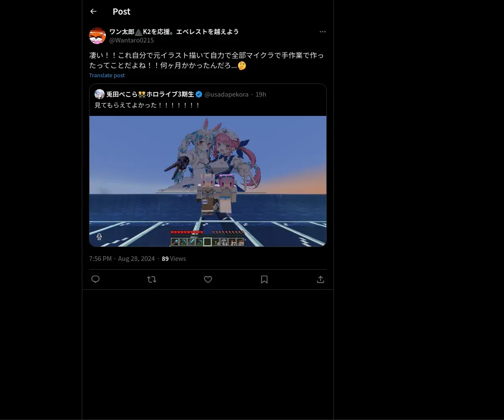Open the three-dot more options menu
The image size is (504, 420).
(323, 31)
